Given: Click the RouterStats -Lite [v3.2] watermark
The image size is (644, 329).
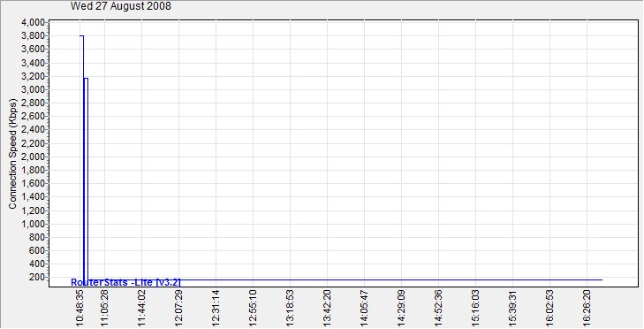Looking at the screenshot, I should point(125,282).
